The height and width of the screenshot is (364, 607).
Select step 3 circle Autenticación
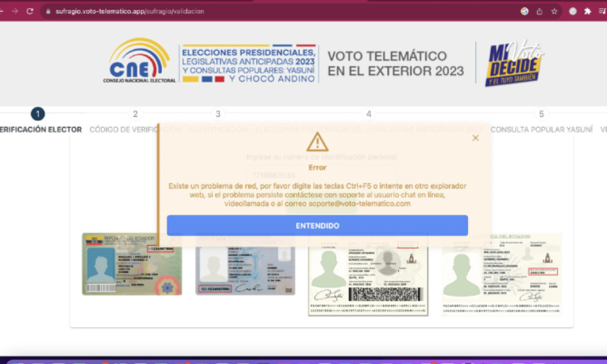coord(218,114)
